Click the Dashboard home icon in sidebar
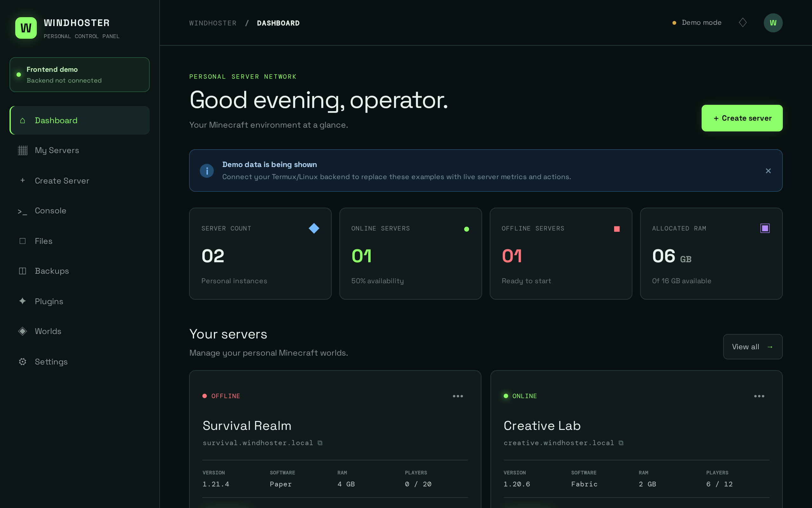 click(23, 120)
